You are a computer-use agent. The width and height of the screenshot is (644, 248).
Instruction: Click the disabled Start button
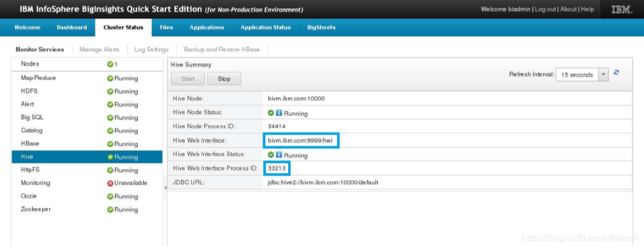pyautogui.click(x=188, y=78)
